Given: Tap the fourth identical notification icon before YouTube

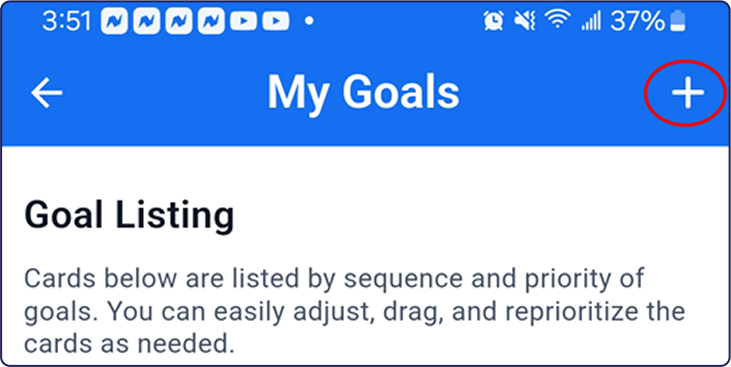Looking at the screenshot, I should tap(211, 21).
